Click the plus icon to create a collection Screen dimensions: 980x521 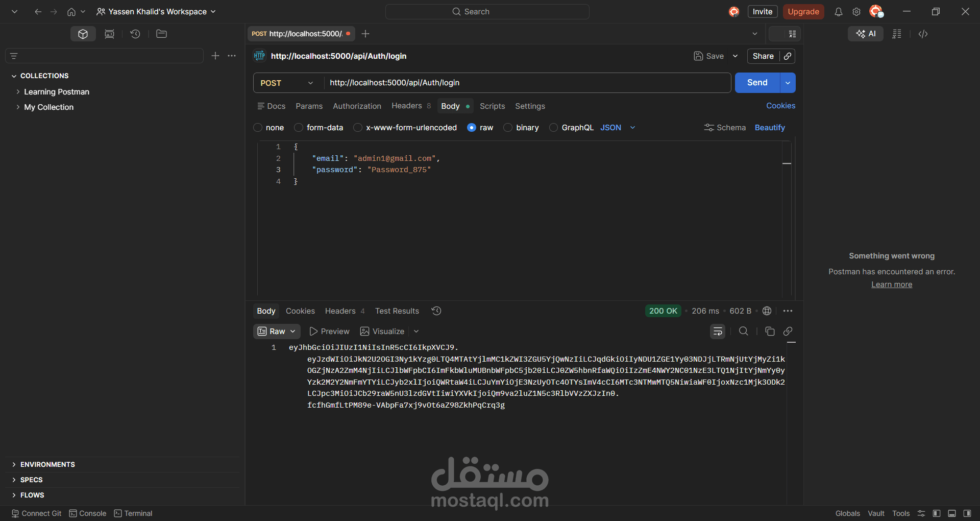click(x=215, y=56)
